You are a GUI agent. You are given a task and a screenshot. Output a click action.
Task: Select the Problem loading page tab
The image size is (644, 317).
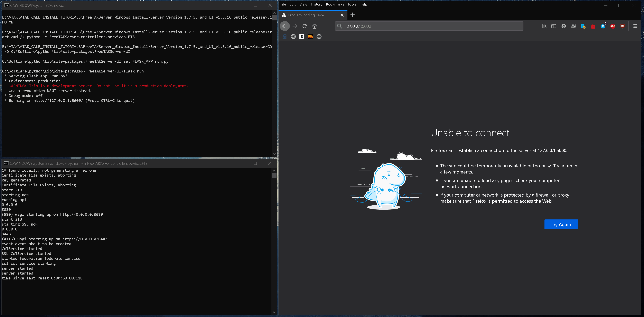coord(313,15)
